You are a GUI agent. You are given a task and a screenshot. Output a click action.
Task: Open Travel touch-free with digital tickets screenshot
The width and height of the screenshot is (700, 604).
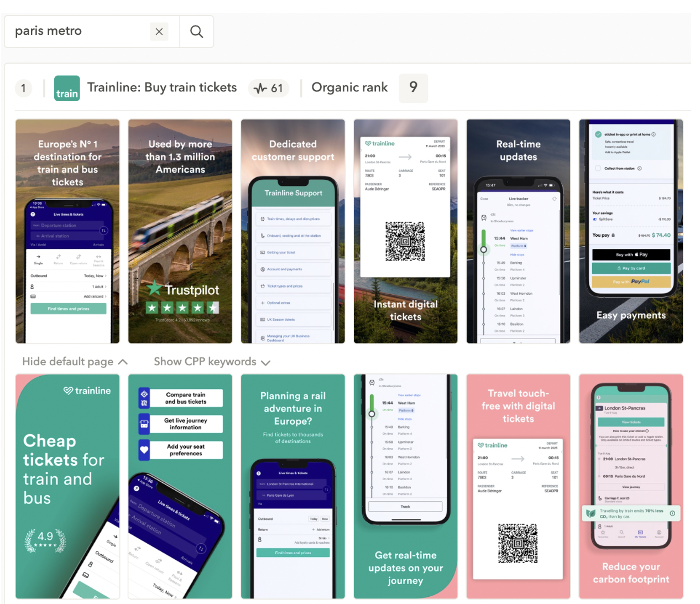(x=519, y=487)
